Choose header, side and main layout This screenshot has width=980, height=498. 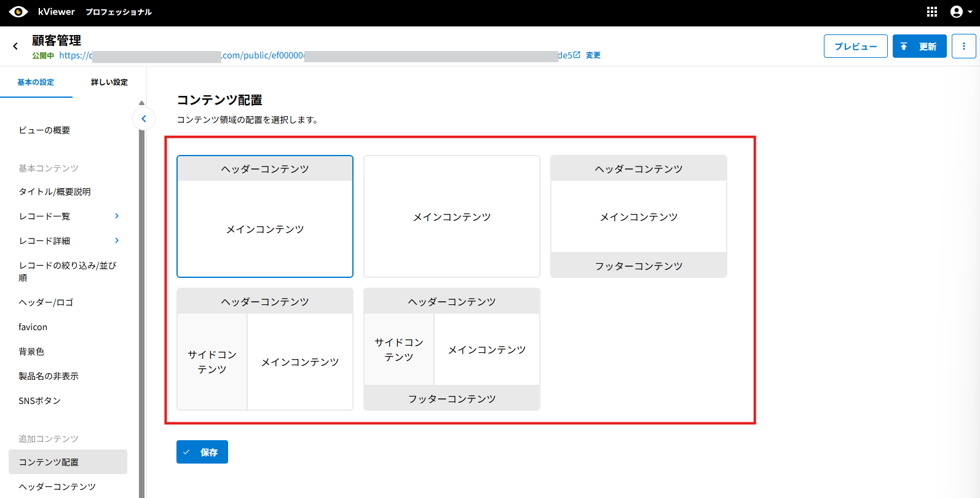pyautogui.click(x=265, y=349)
